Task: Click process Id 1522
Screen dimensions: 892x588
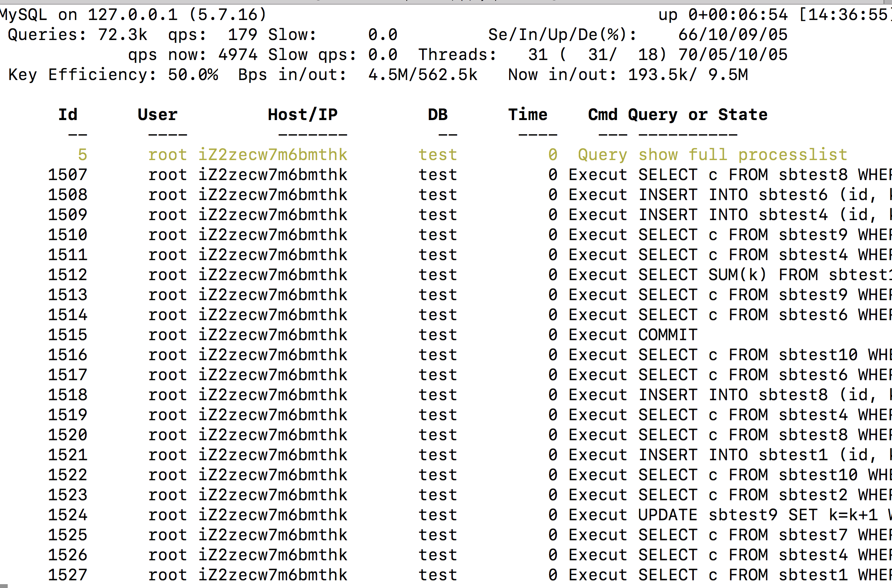Action: [68, 475]
